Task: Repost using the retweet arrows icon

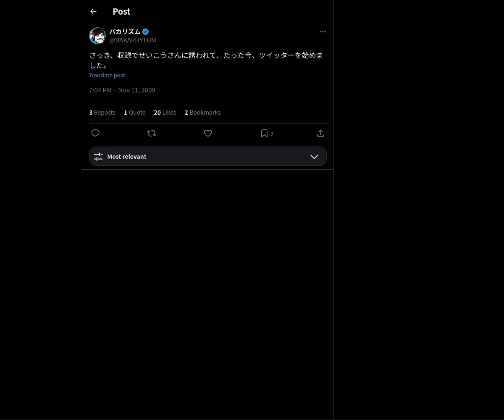Action: (152, 133)
